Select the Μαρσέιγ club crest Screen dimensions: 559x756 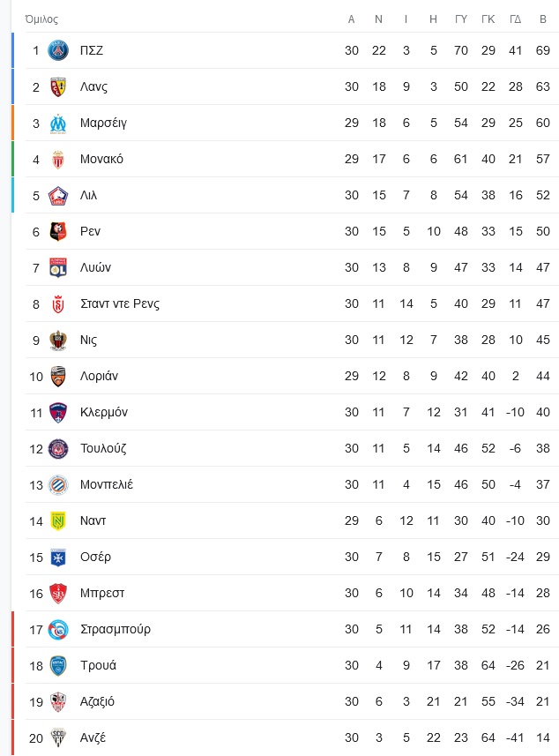58,123
